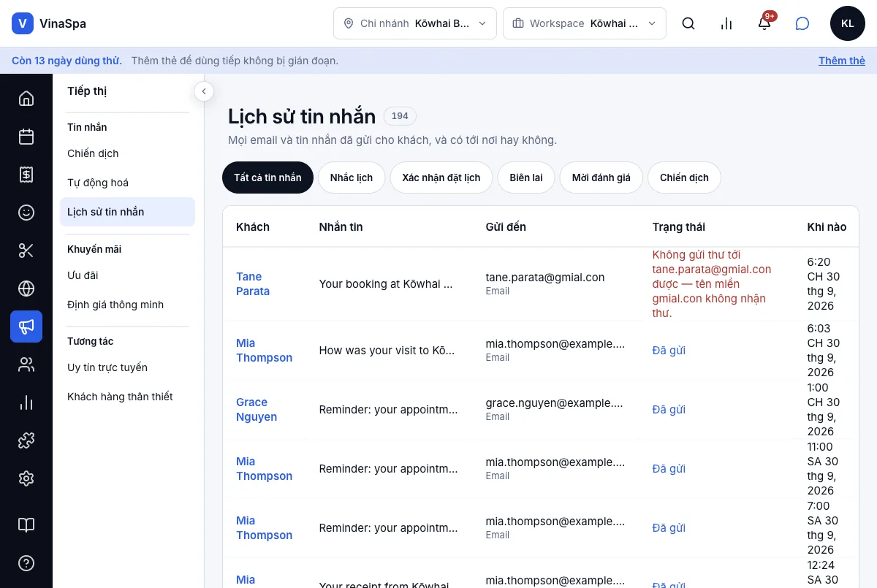Open Khách hàng thân thiết menu item
Viewport: 877px width, 588px height.
(x=127, y=397)
